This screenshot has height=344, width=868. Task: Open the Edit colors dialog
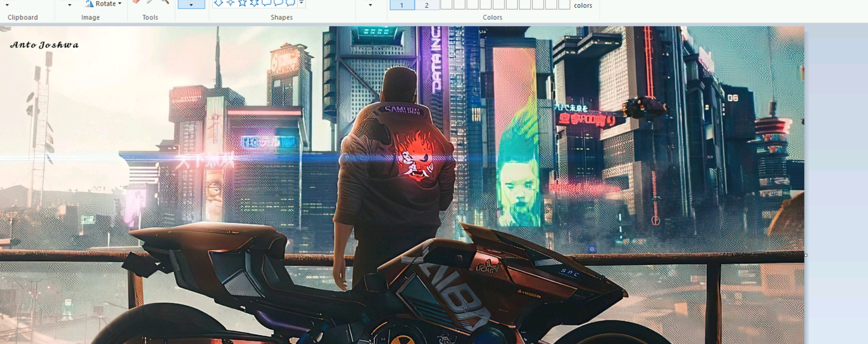point(583,5)
